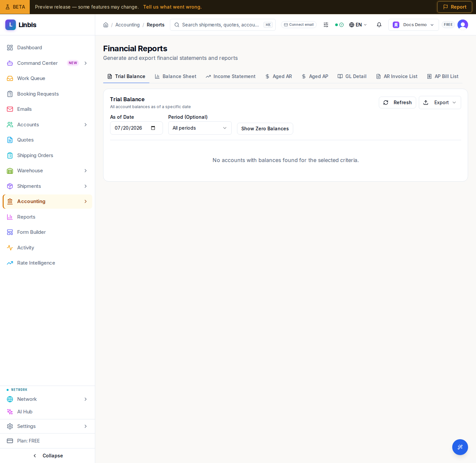Screen dimensions: 476x463
Task: Switch to Income Statement tab
Action: pyautogui.click(x=230, y=76)
